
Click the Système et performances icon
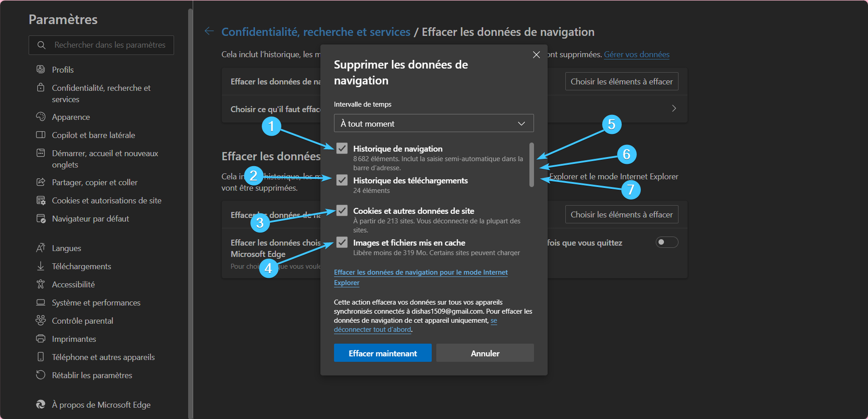[x=41, y=302]
